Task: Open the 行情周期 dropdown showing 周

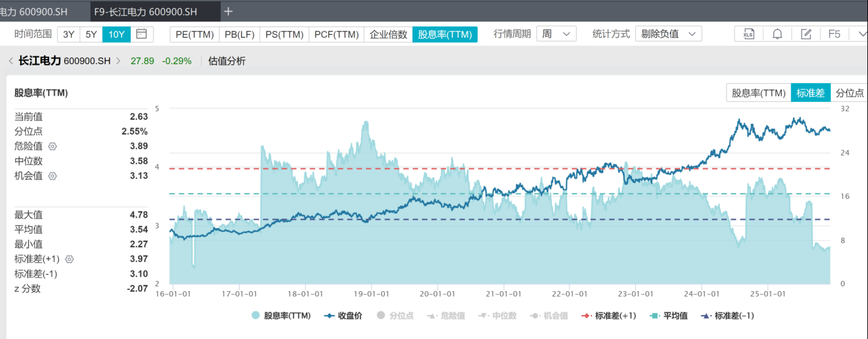Action: click(x=556, y=34)
